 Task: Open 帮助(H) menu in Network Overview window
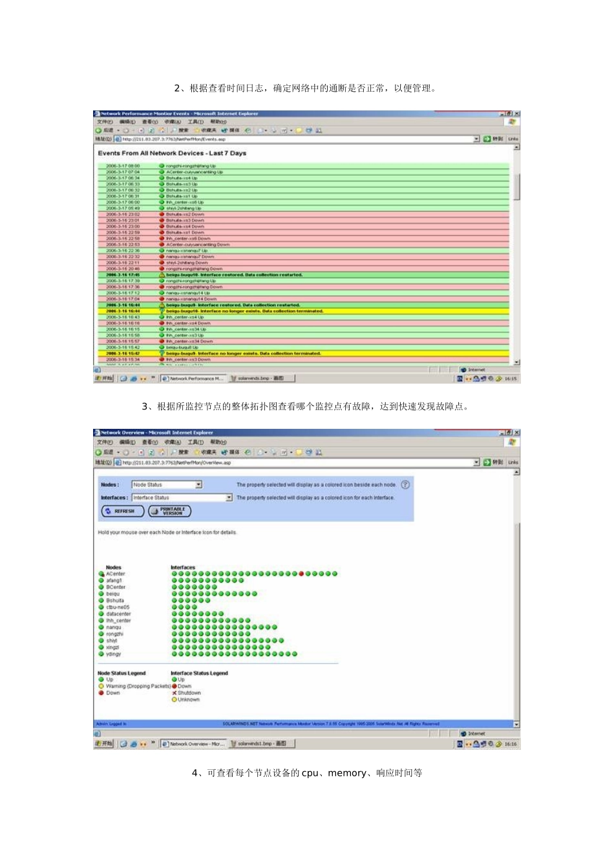coord(218,442)
